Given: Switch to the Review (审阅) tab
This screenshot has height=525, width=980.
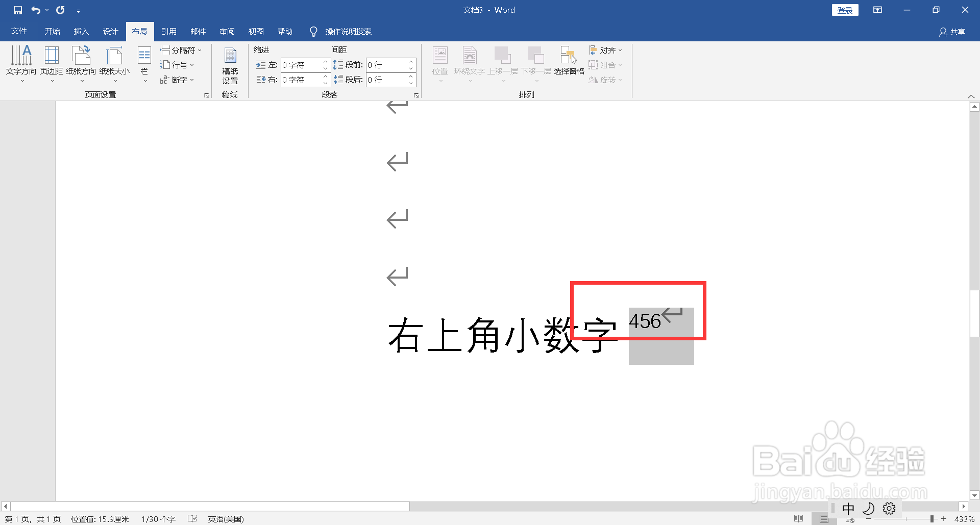Looking at the screenshot, I should (x=227, y=31).
